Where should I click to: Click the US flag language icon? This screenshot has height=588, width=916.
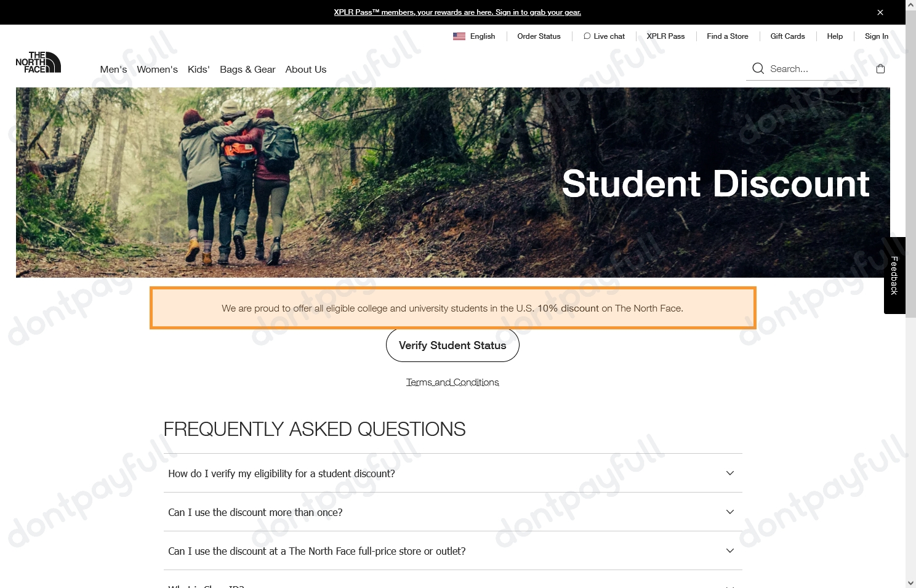pos(459,36)
